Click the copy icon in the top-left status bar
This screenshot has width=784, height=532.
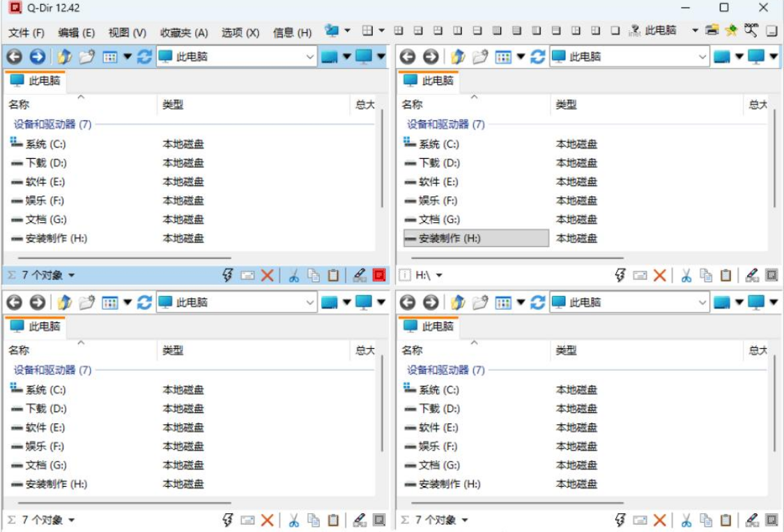314,275
